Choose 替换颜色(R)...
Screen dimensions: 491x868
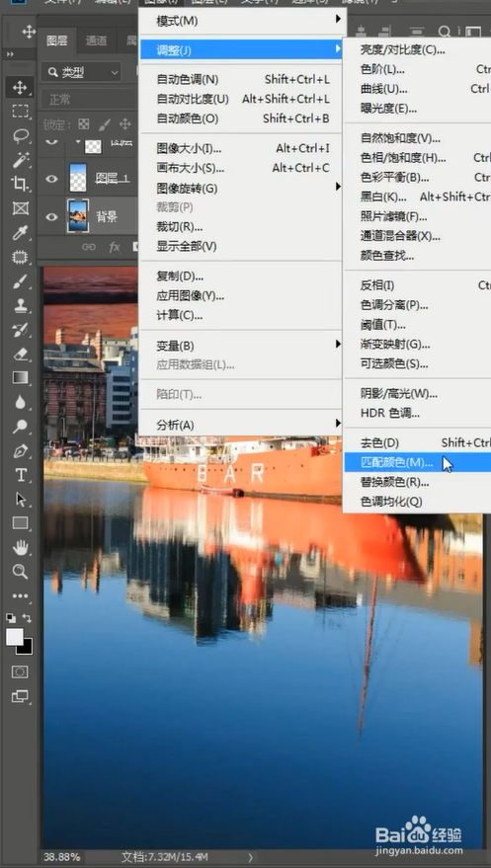[x=417, y=482]
